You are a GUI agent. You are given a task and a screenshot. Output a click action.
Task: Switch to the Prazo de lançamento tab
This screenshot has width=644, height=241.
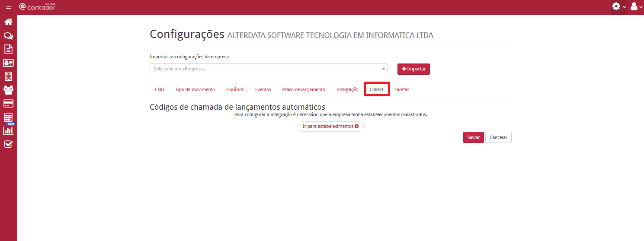pyautogui.click(x=304, y=89)
